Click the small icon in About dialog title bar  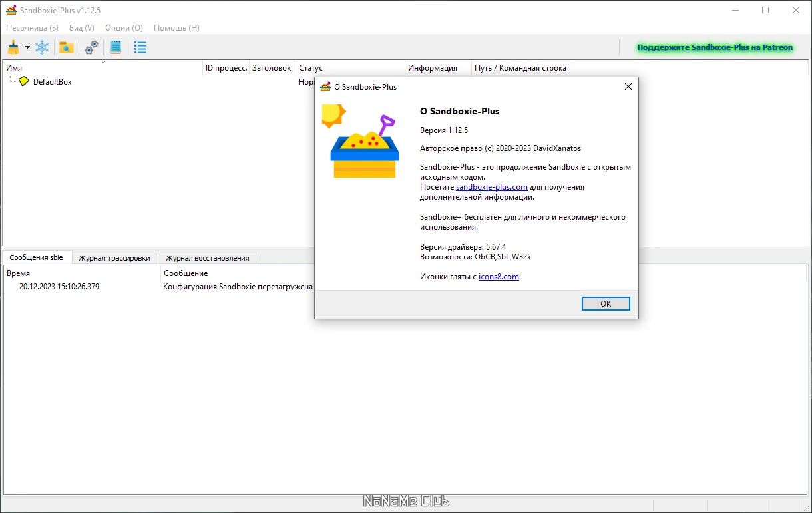tap(325, 86)
